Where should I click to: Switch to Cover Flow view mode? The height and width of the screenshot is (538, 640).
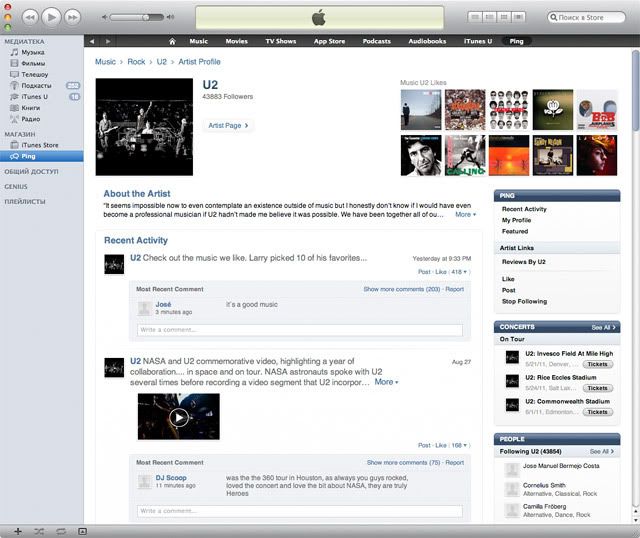pos(518,17)
